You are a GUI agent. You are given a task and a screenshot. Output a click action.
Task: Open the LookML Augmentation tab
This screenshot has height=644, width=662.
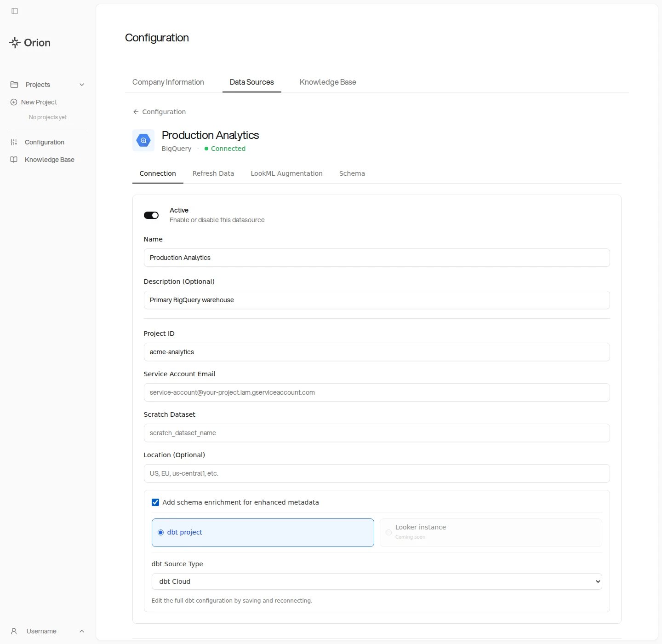tap(287, 173)
